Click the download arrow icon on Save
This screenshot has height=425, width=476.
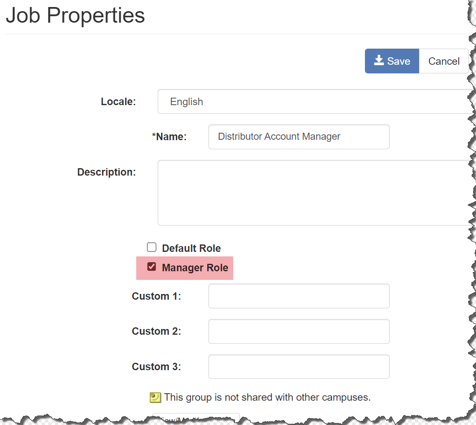click(x=379, y=60)
